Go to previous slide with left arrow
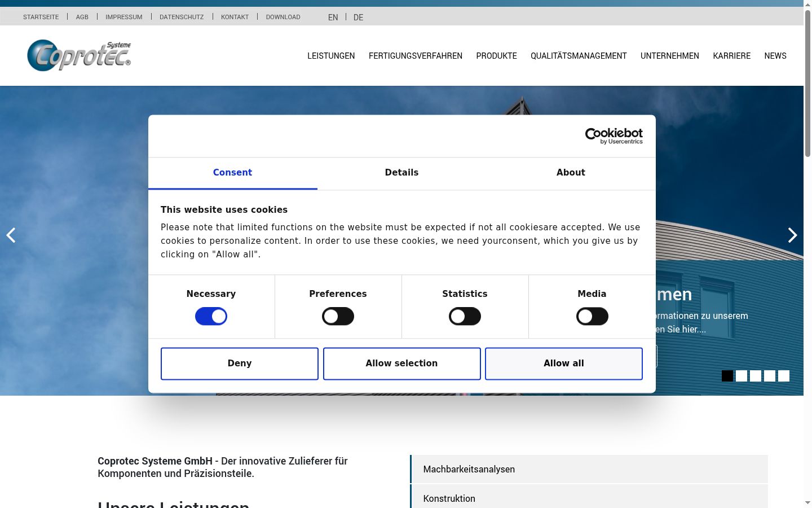812x508 pixels. pyautogui.click(x=11, y=235)
